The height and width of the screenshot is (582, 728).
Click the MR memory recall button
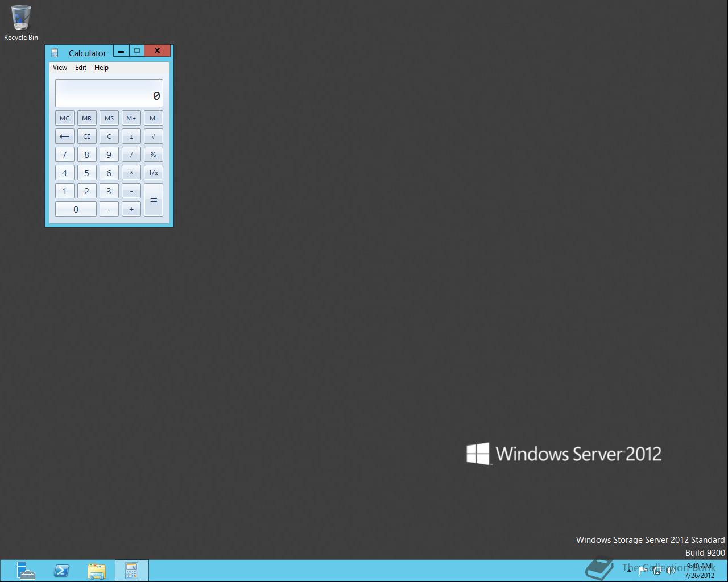coord(87,118)
